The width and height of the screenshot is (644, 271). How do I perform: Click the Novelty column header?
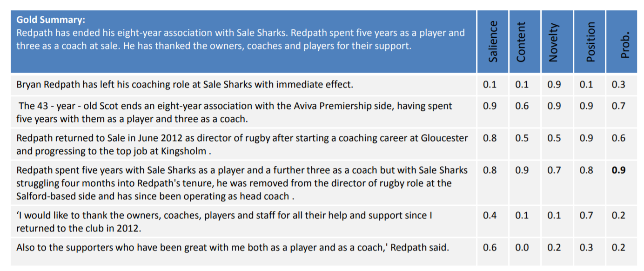point(553,42)
